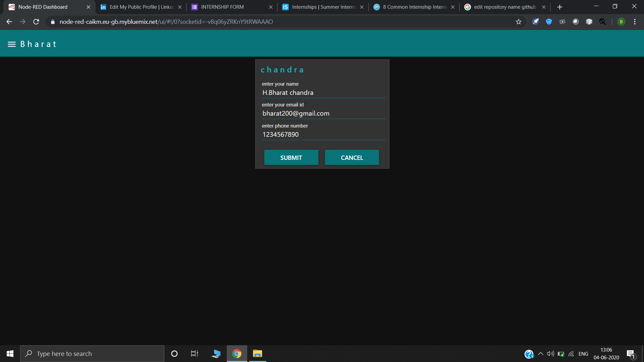
Task: Close the 8 Common Internship Interview tab
Action: point(453,7)
